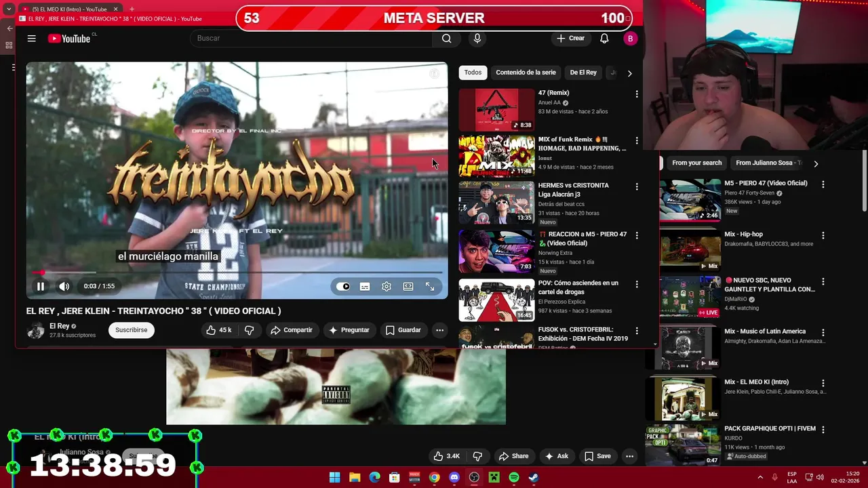Open options for 'M5 - PIERO 47' video
The width and height of the screenshot is (868, 488).
click(823, 184)
